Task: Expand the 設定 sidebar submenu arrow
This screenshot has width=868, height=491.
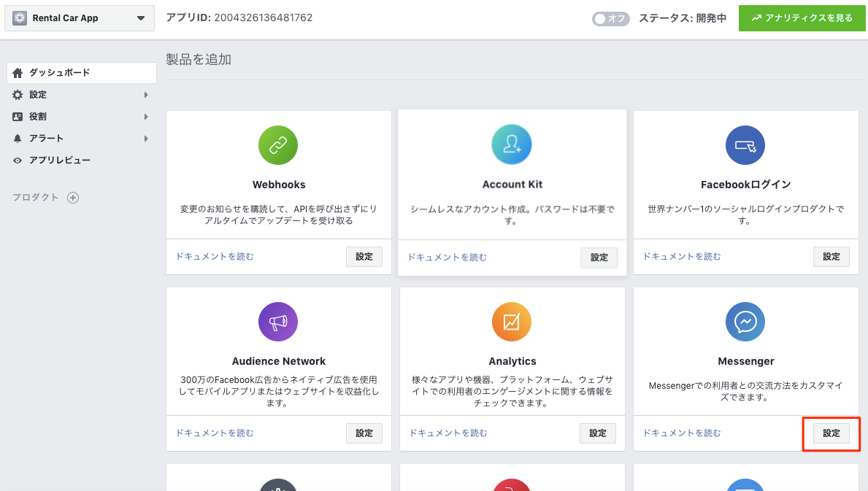Action: [x=146, y=95]
